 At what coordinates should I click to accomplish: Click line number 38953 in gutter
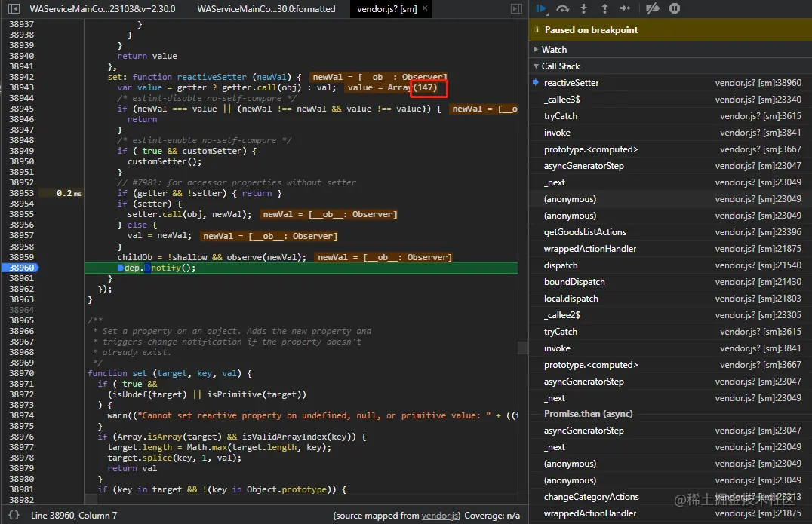tap(21, 193)
